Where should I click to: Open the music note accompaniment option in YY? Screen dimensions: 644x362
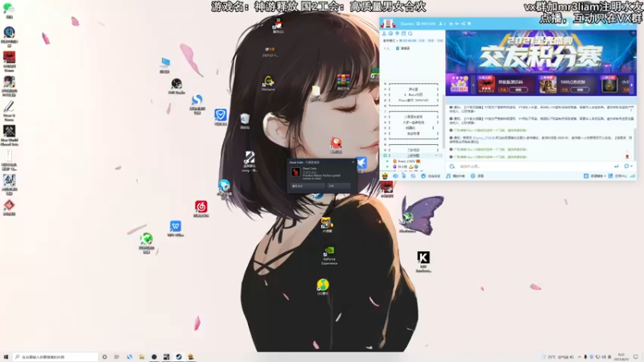(455, 175)
